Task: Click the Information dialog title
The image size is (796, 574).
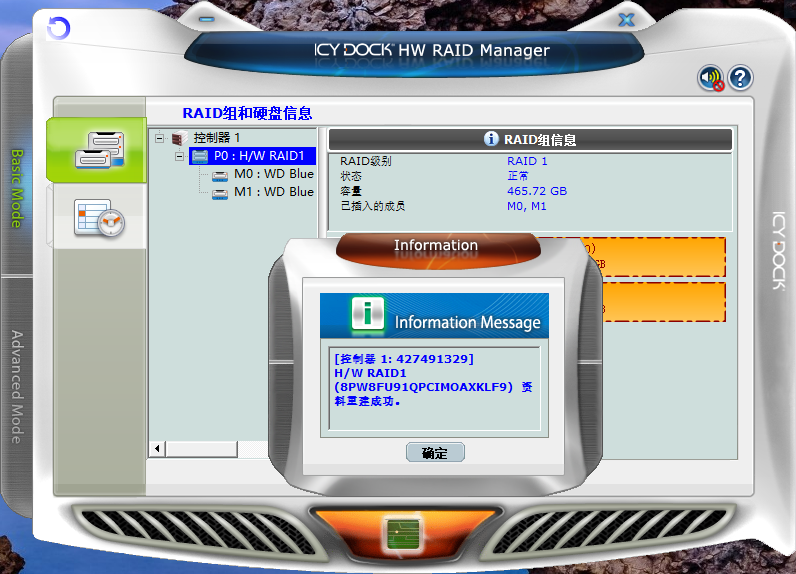Action: click(436, 245)
